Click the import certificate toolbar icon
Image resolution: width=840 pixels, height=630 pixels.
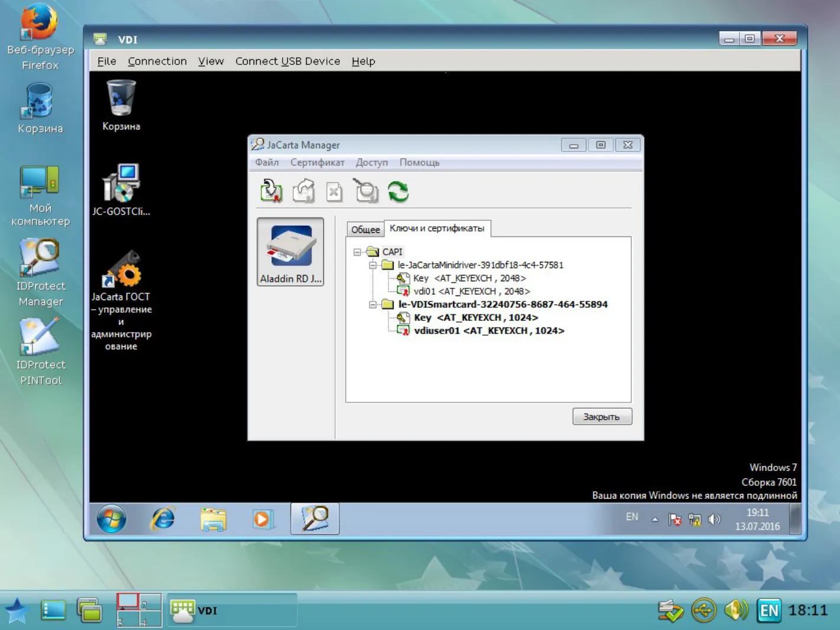(271, 191)
